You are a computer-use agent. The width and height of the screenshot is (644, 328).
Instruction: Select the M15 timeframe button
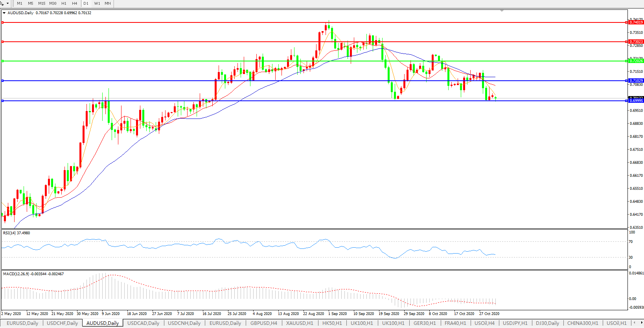(42, 4)
